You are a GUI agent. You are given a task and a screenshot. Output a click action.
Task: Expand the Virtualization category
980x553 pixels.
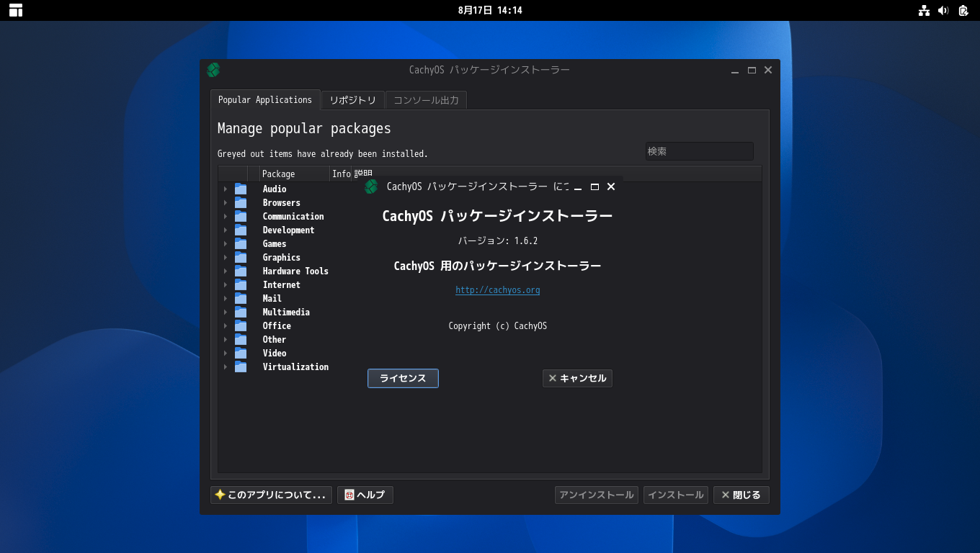pos(226,367)
